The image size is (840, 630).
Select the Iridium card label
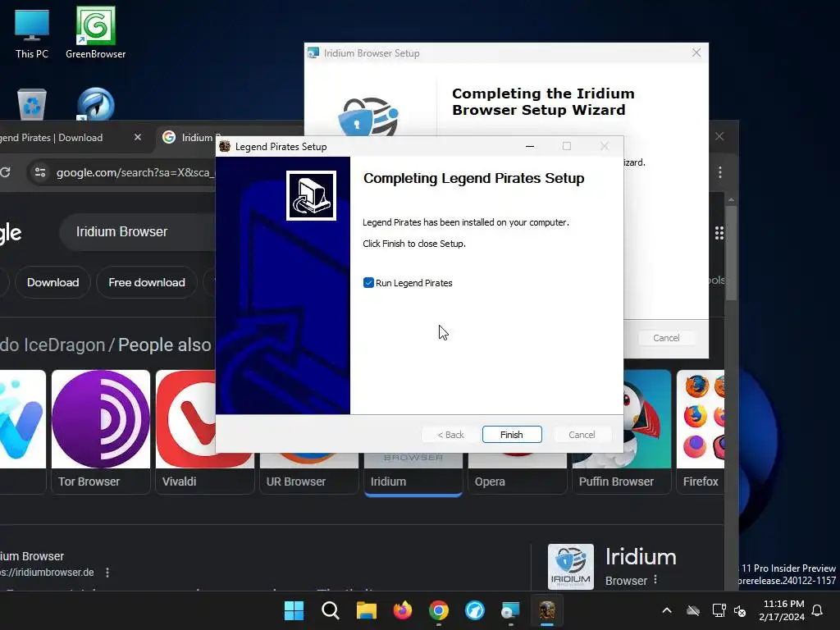[388, 482]
